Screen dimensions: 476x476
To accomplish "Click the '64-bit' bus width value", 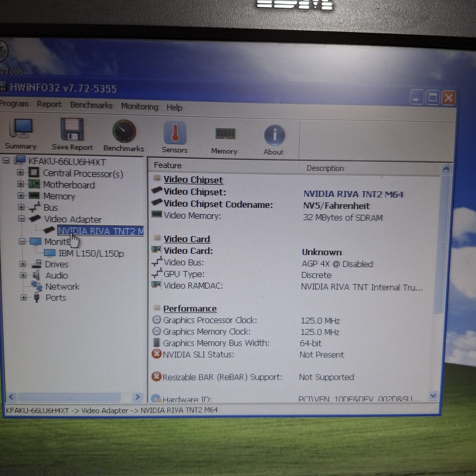I will click(x=310, y=343).
